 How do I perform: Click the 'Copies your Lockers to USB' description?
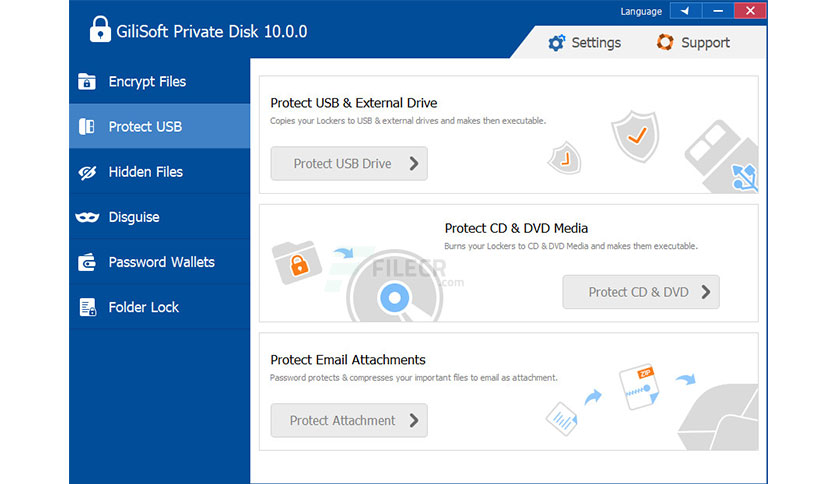click(408, 121)
